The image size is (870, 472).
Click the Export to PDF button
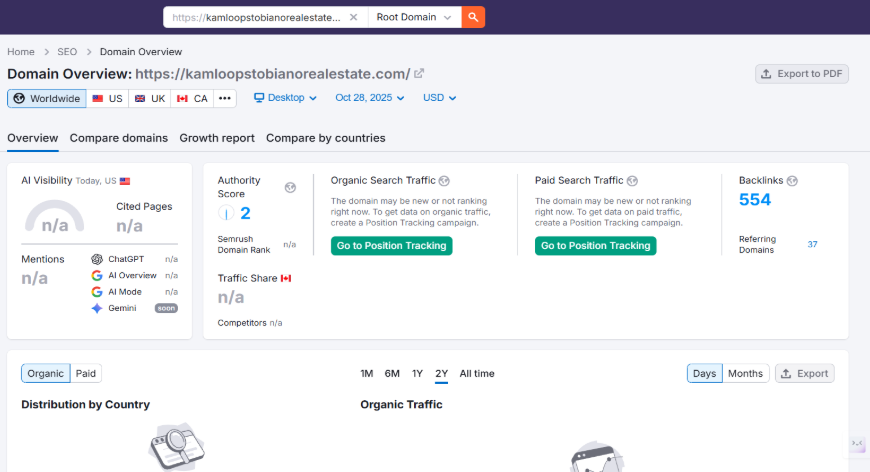coord(801,74)
